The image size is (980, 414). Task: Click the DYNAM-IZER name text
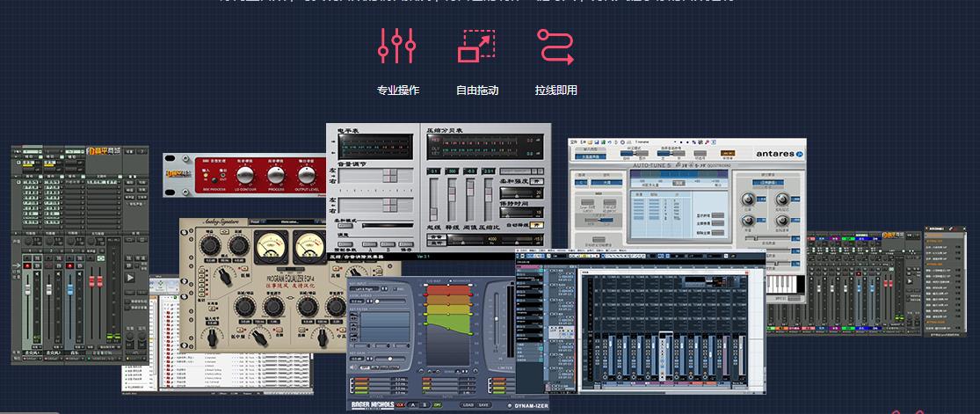[532, 406]
